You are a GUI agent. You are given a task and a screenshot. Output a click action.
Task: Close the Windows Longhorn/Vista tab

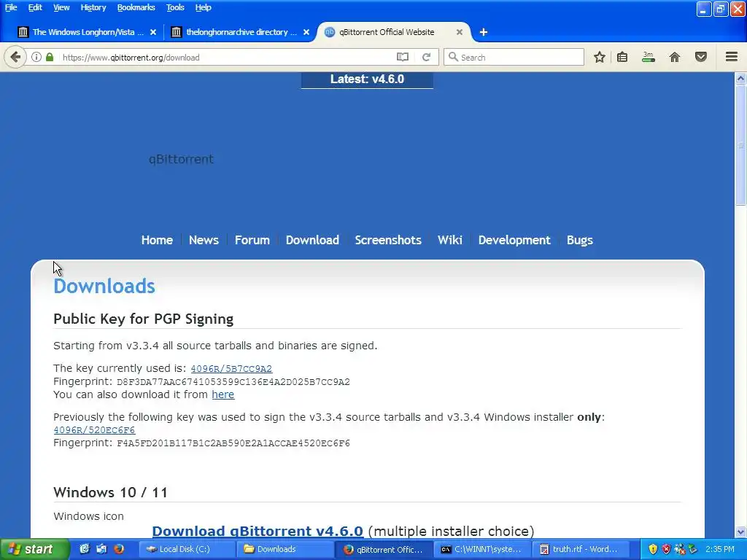click(x=153, y=32)
